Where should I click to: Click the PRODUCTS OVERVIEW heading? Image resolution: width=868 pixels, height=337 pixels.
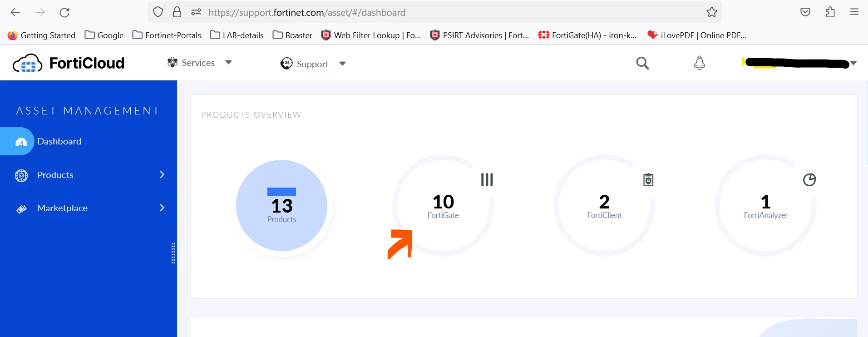pos(251,115)
